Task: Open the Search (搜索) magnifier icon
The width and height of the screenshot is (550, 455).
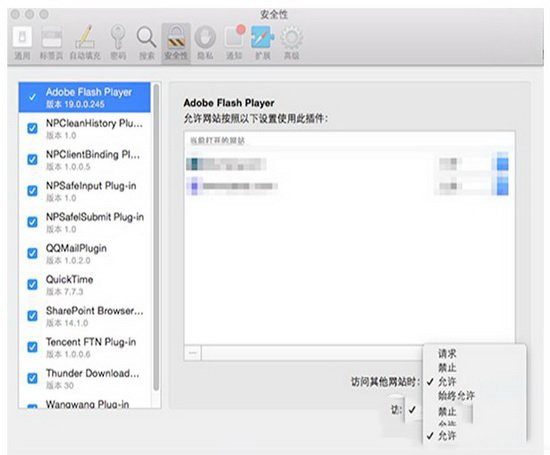Action: click(147, 37)
